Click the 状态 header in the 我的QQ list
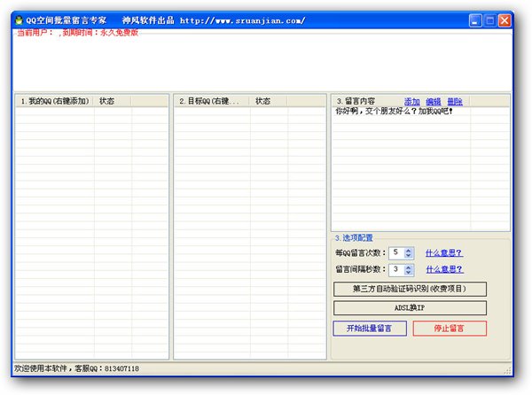The image size is (532, 395). [113, 101]
